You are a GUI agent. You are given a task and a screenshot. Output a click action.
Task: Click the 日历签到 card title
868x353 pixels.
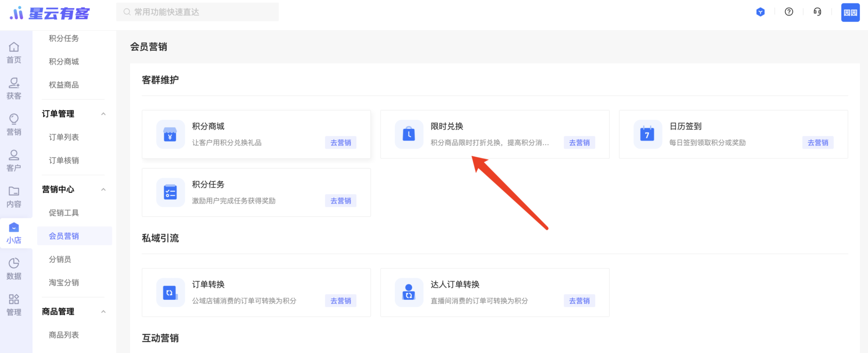tap(685, 126)
